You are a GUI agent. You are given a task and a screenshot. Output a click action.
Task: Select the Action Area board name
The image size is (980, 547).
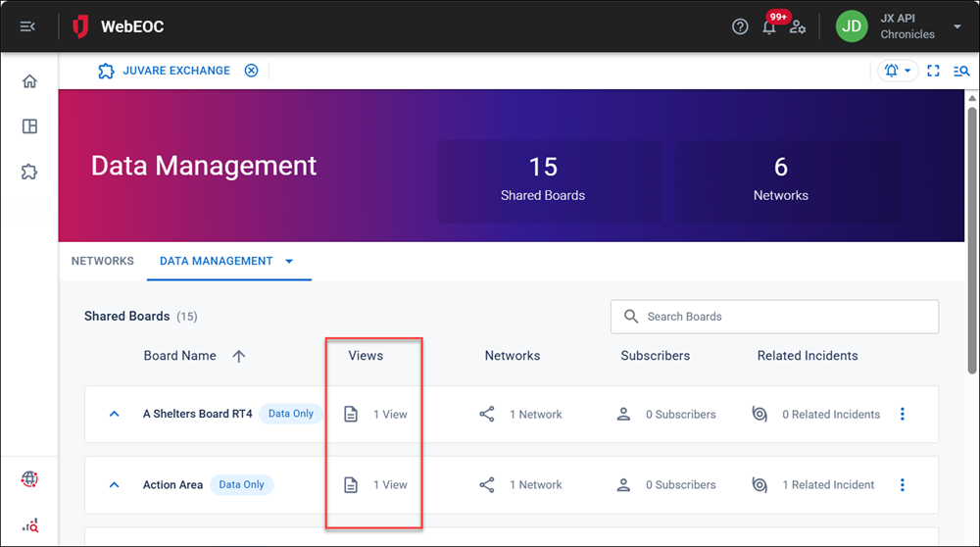(172, 484)
